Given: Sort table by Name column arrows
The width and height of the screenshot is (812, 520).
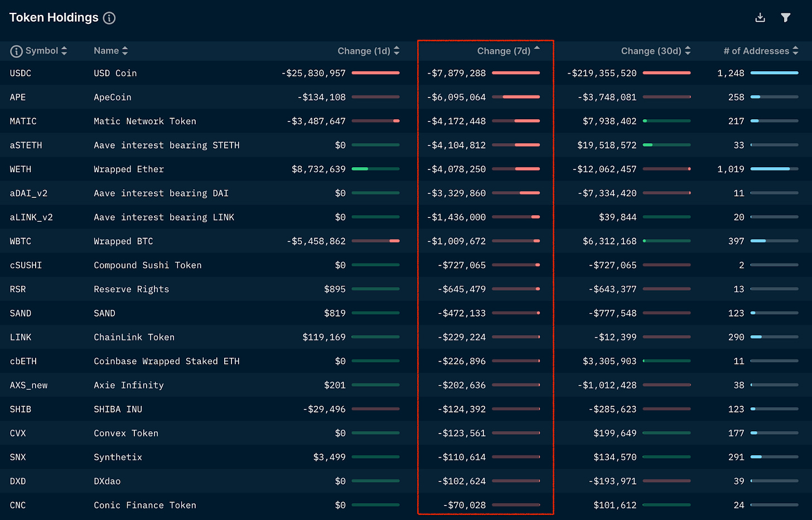Looking at the screenshot, I should (125, 51).
